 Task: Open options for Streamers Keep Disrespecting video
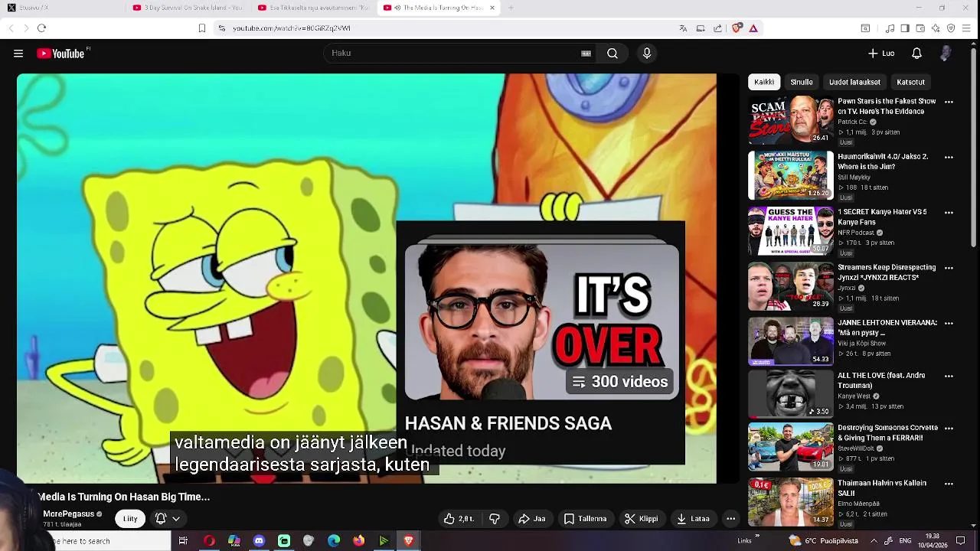point(949,268)
